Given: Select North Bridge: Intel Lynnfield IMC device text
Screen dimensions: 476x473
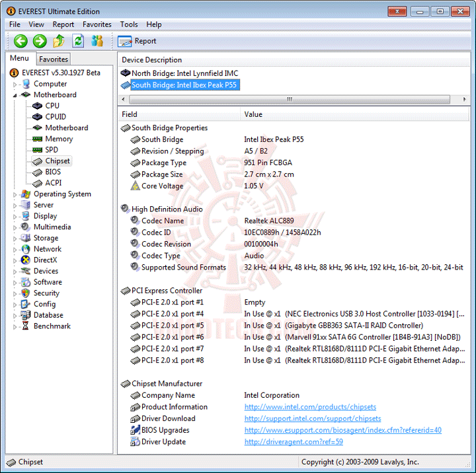Looking at the screenshot, I should 185,73.
